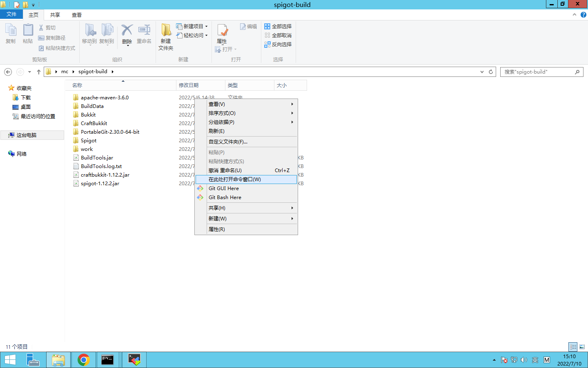The height and width of the screenshot is (368, 588).
Task: Open 查看(V) submenu in context menu
Action: click(x=246, y=104)
